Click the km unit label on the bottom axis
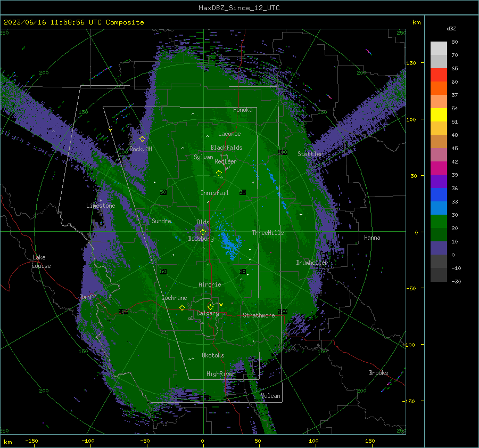 [7, 442]
